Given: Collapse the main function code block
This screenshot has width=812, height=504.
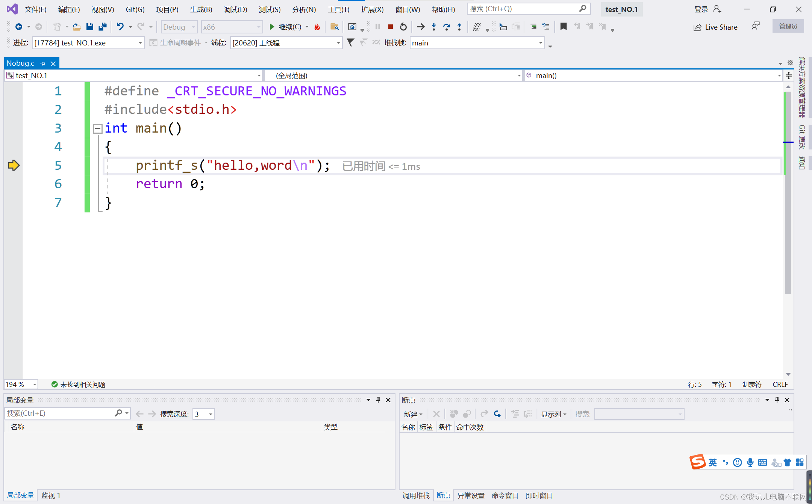Looking at the screenshot, I should coord(98,128).
